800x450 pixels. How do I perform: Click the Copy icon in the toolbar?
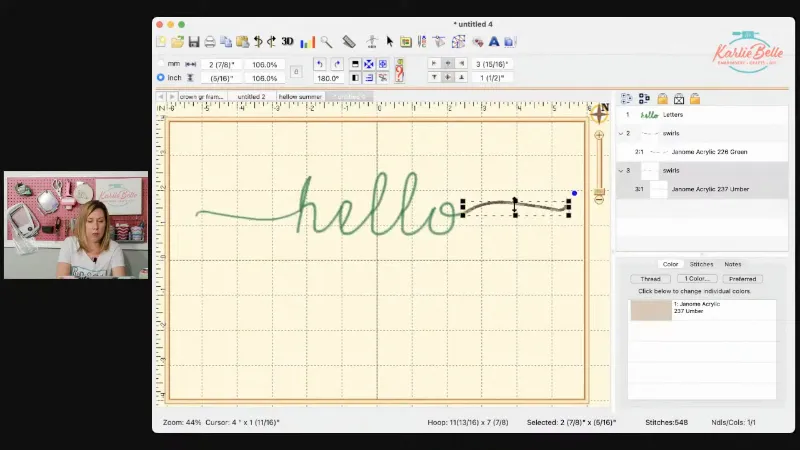(x=226, y=42)
